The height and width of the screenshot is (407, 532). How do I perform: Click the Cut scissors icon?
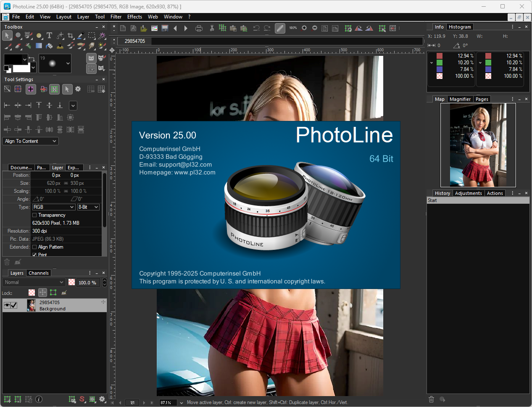[x=212, y=28]
